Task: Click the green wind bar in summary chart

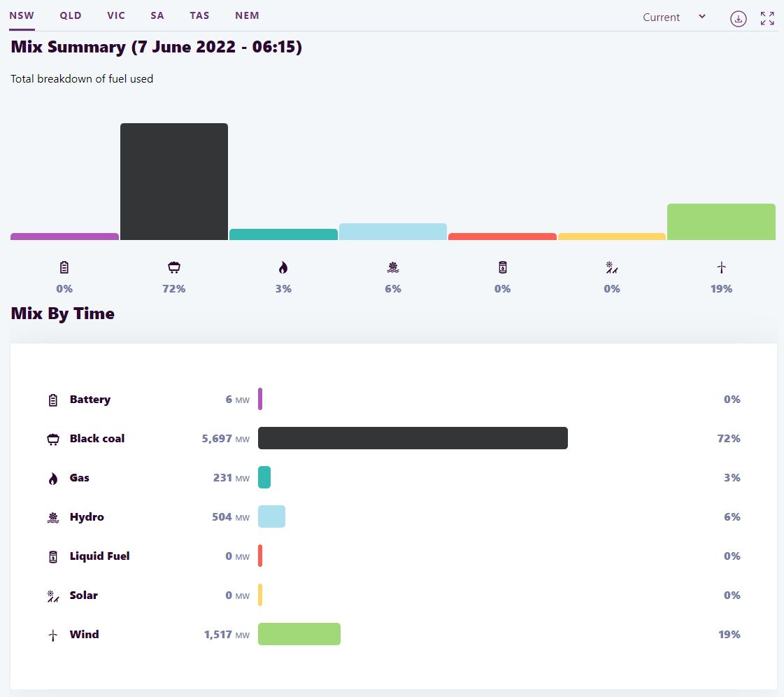Action: [x=721, y=222]
